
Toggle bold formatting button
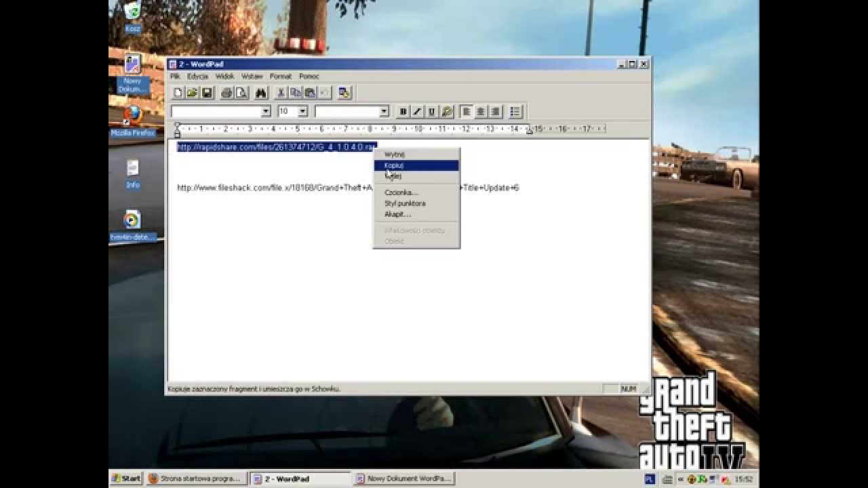click(403, 112)
